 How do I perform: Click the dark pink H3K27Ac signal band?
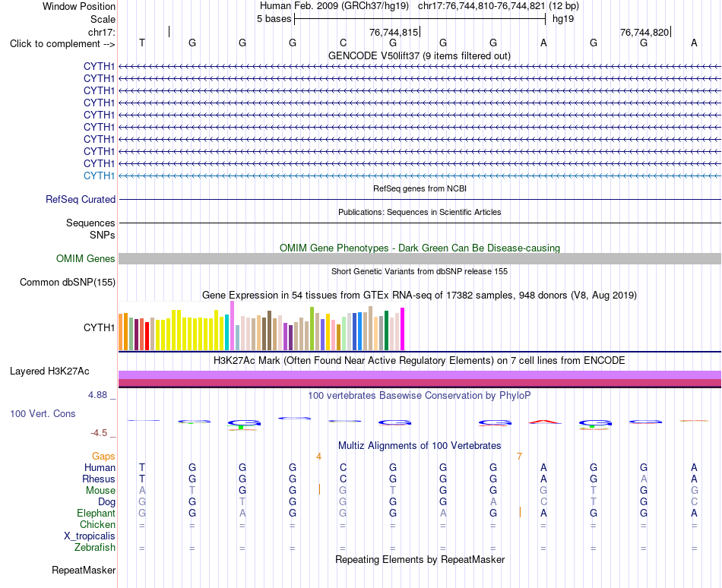420,383
